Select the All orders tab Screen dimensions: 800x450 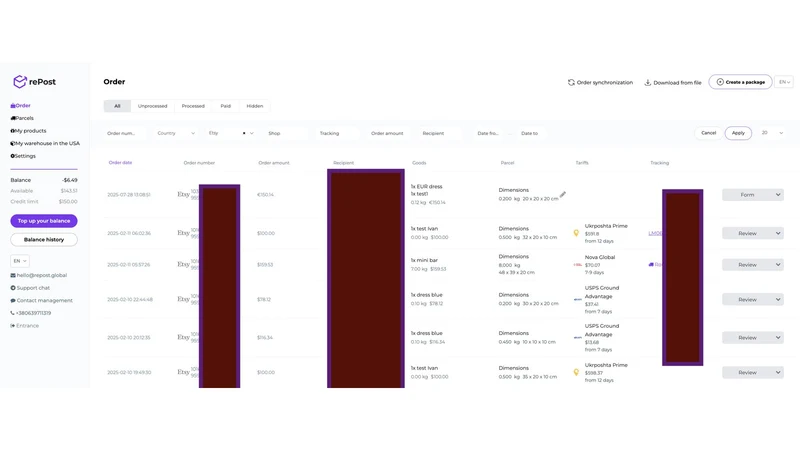[x=117, y=106]
